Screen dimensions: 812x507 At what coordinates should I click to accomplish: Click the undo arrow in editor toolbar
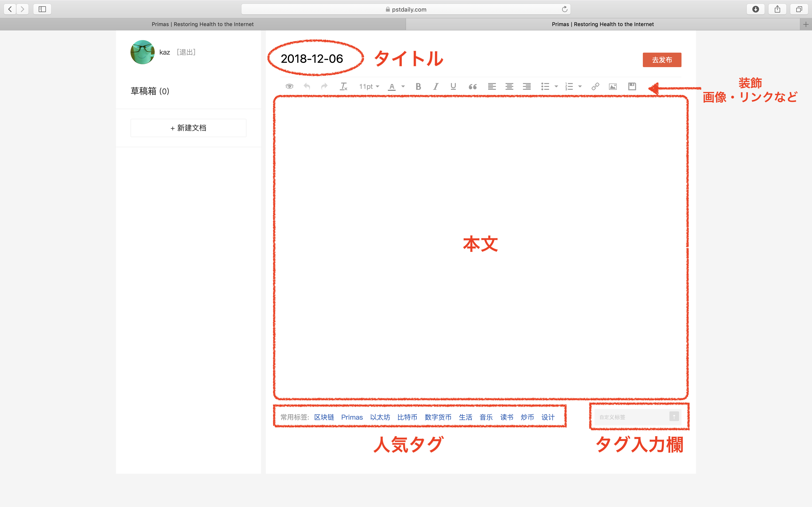click(307, 86)
